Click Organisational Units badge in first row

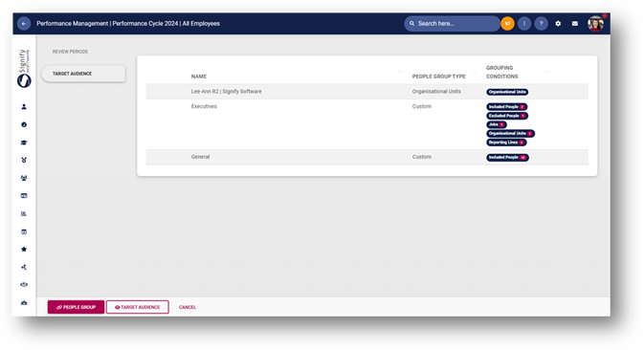(x=507, y=92)
